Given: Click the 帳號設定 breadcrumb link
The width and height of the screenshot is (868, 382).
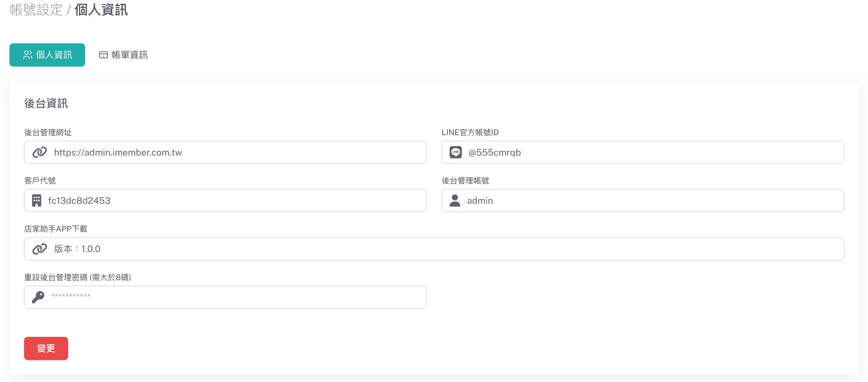Looking at the screenshot, I should [x=36, y=10].
